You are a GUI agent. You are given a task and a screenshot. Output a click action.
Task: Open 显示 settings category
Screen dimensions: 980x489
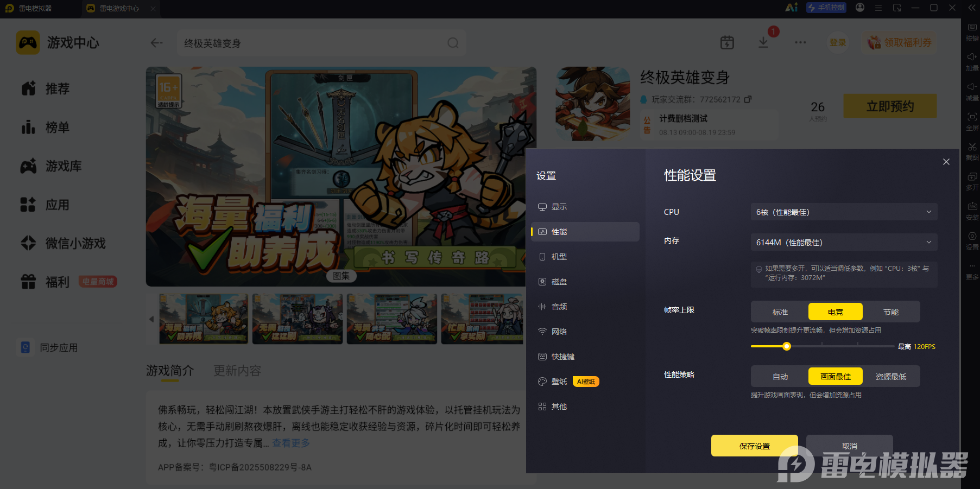(x=585, y=207)
